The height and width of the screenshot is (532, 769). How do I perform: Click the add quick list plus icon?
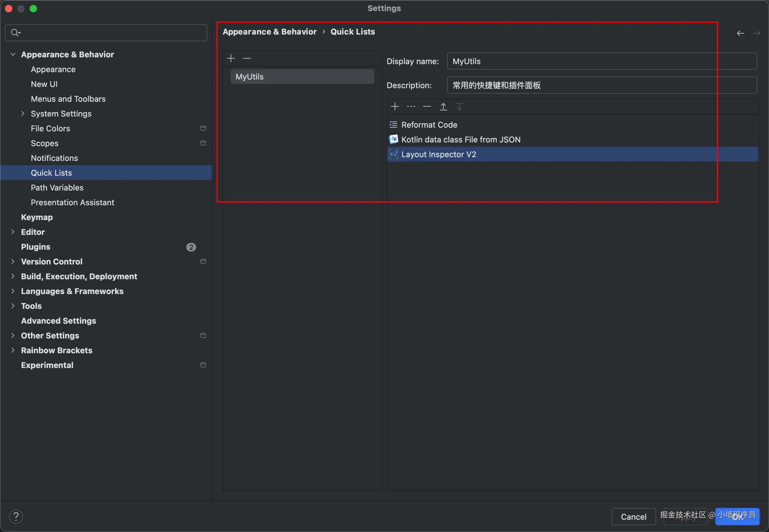click(x=231, y=58)
